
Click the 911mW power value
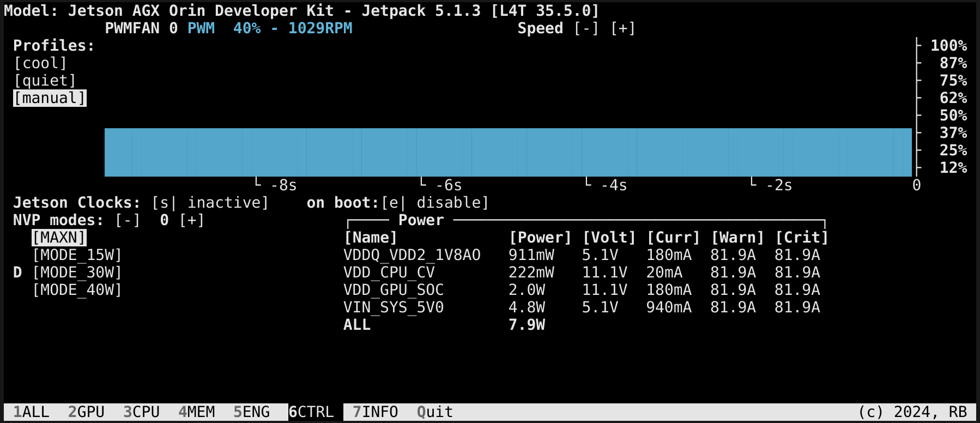click(531, 255)
